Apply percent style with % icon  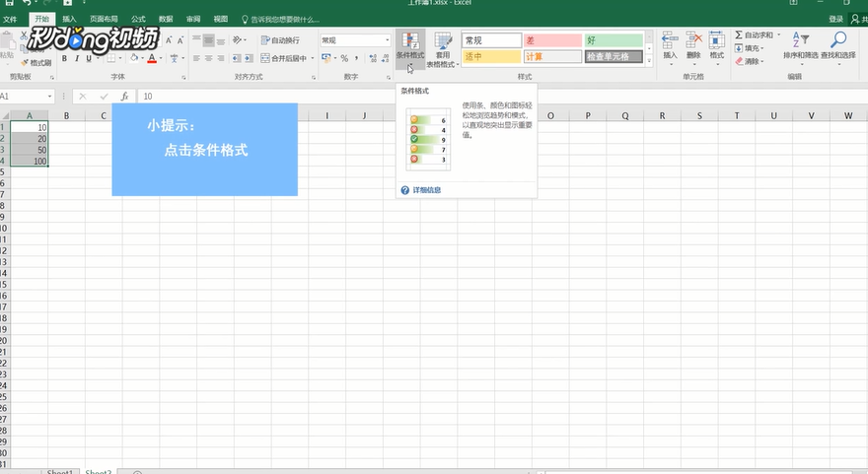344,58
